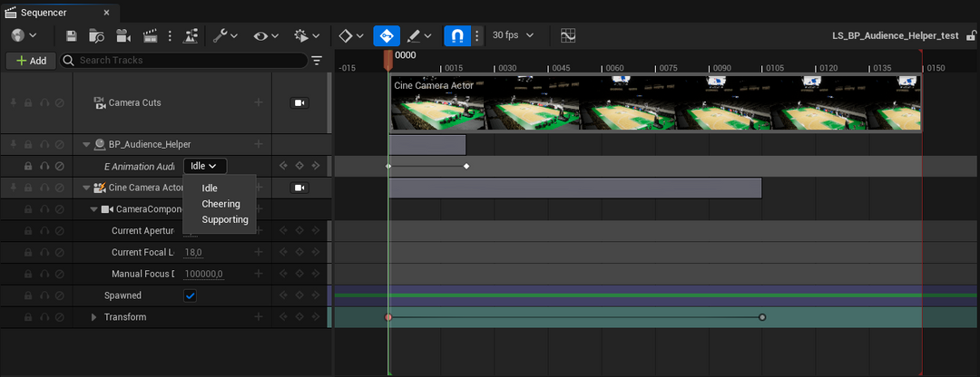Open the playback options gear dropdown
This screenshot has width=980, height=377.
[x=307, y=35]
